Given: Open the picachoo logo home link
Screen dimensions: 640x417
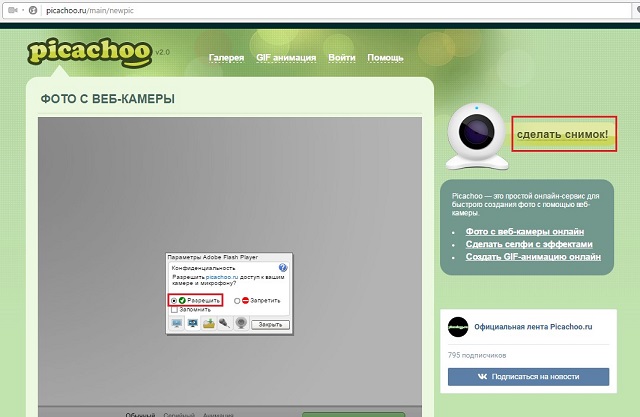Looking at the screenshot, I should point(90,53).
